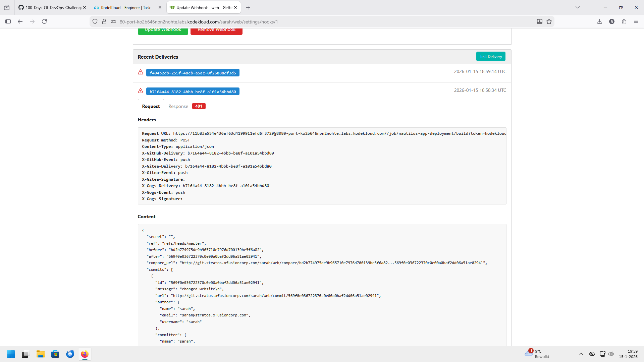Image resolution: width=644 pixels, height=362 pixels.
Task: Click the site padlock security icon
Action: point(104,21)
